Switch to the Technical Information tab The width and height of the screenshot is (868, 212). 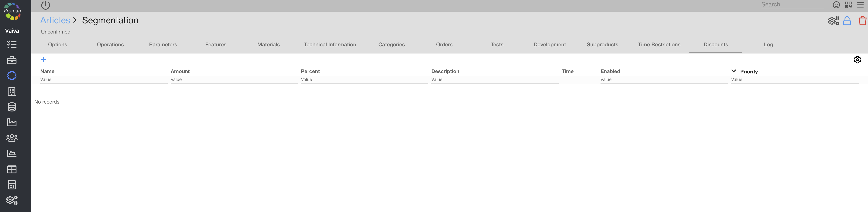(329, 44)
